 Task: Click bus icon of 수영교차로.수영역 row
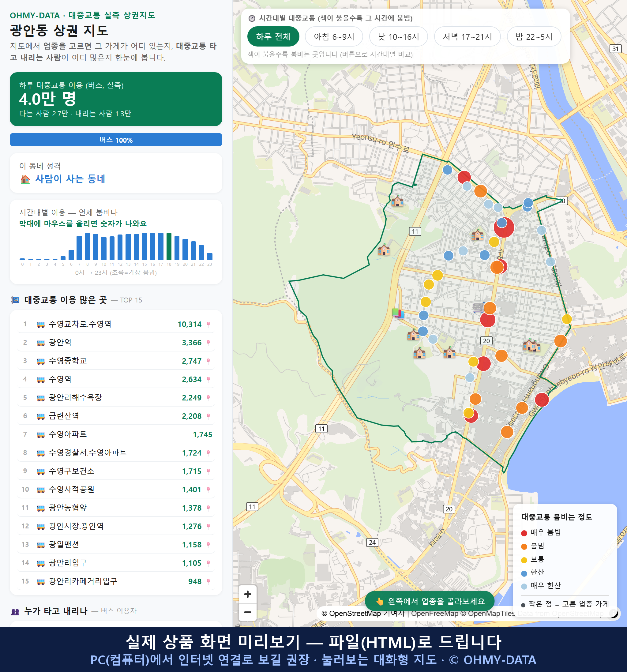[40, 325]
